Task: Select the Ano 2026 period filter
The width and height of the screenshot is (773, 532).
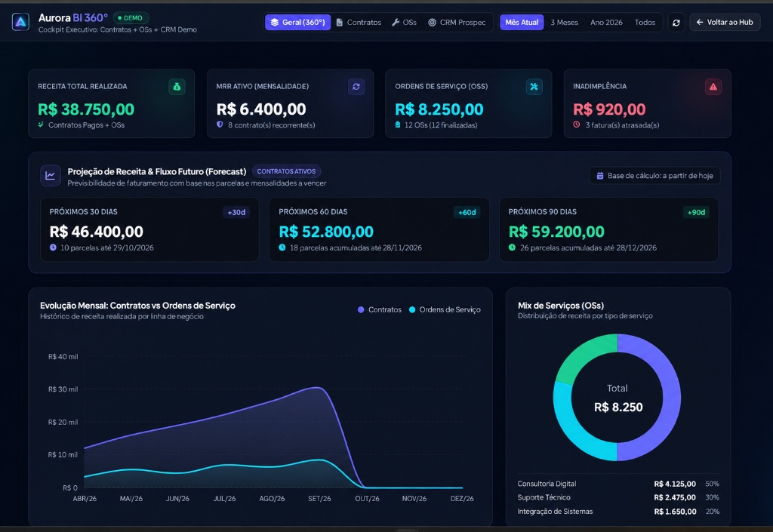Action: (606, 22)
